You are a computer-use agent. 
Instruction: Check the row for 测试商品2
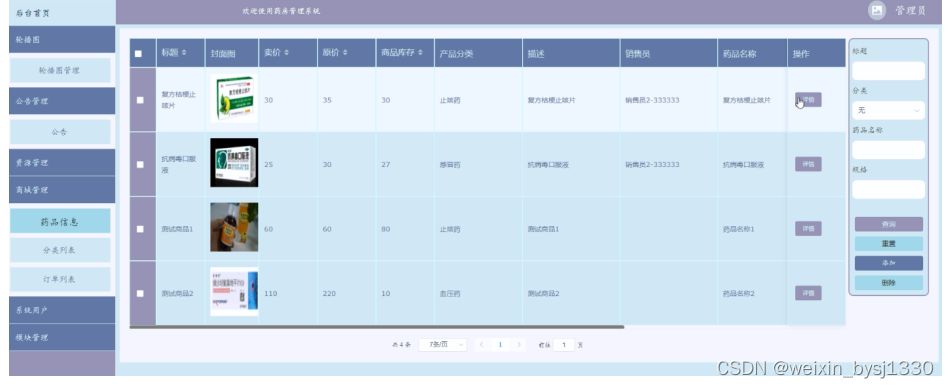140,294
